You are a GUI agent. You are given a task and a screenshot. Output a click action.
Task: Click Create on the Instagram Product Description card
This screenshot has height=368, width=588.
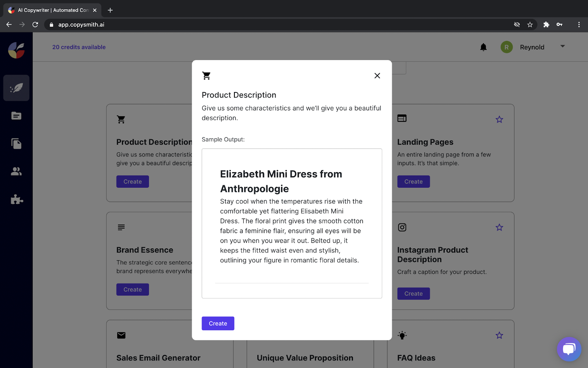click(x=413, y=294)
